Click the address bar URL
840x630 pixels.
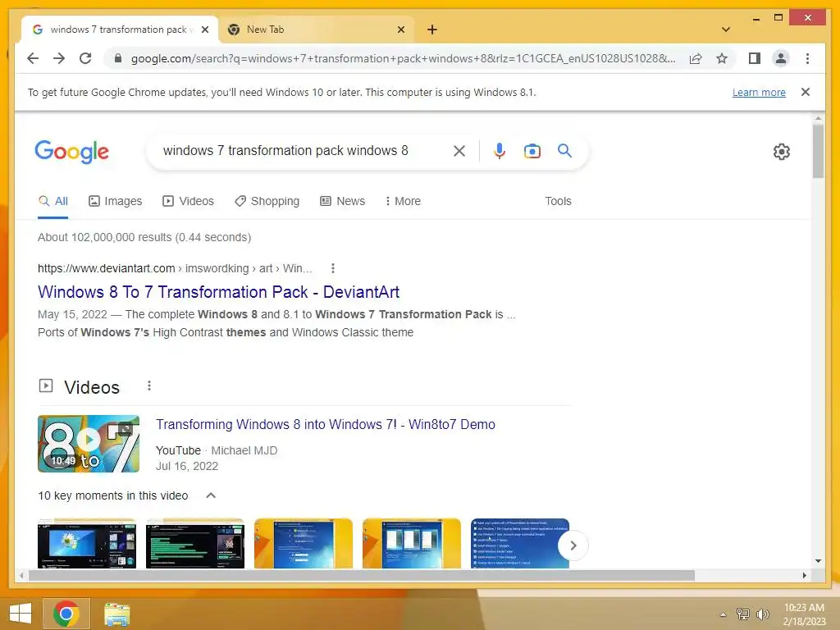pos(403,58)
